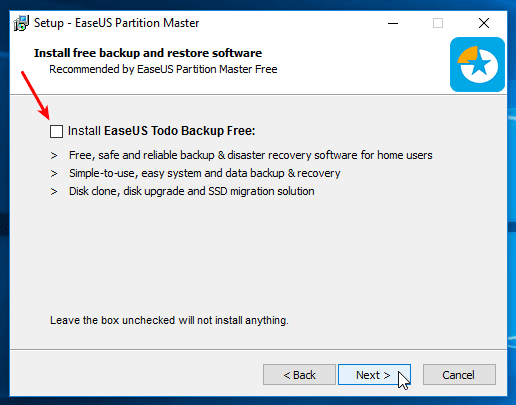516x405 pixels.
Task: Click the chevron before "Disk clone" line
Action: tap(54, 192)
